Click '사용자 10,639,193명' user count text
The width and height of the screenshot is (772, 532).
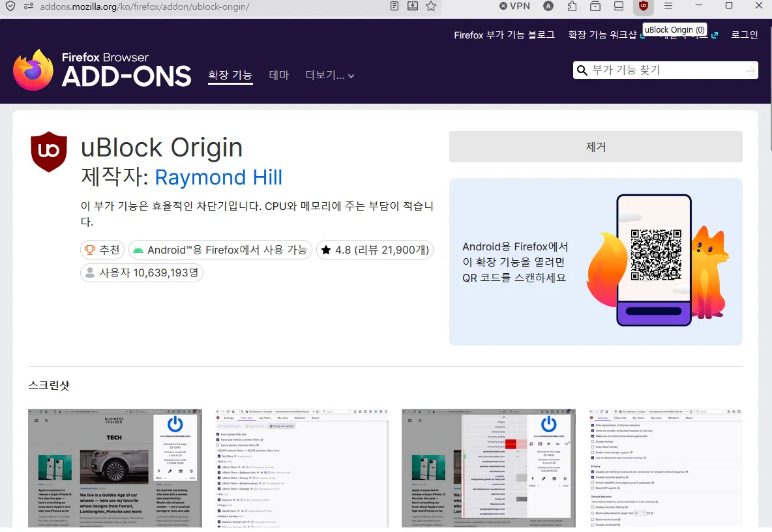click(x=149, y=273)
